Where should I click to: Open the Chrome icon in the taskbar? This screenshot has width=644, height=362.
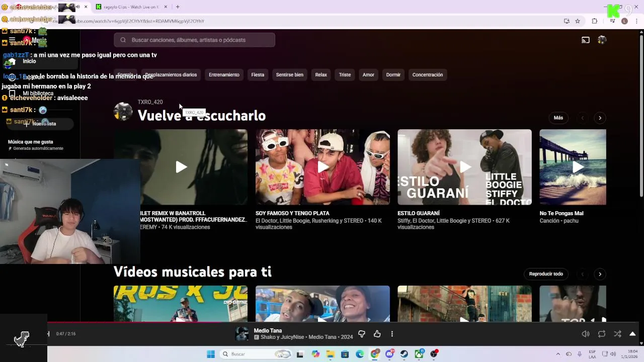(375, 354)
